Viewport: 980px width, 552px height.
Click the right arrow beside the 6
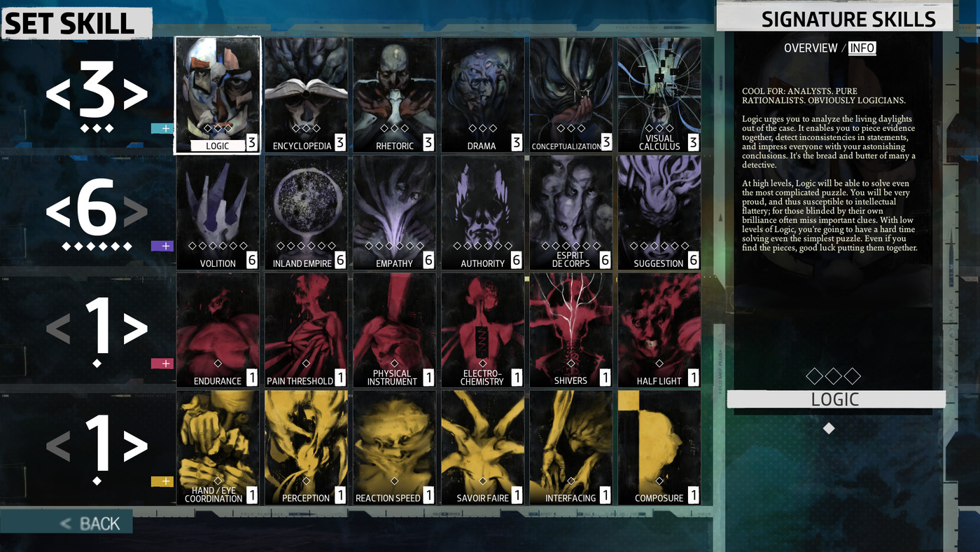click(x=136, y=211)
